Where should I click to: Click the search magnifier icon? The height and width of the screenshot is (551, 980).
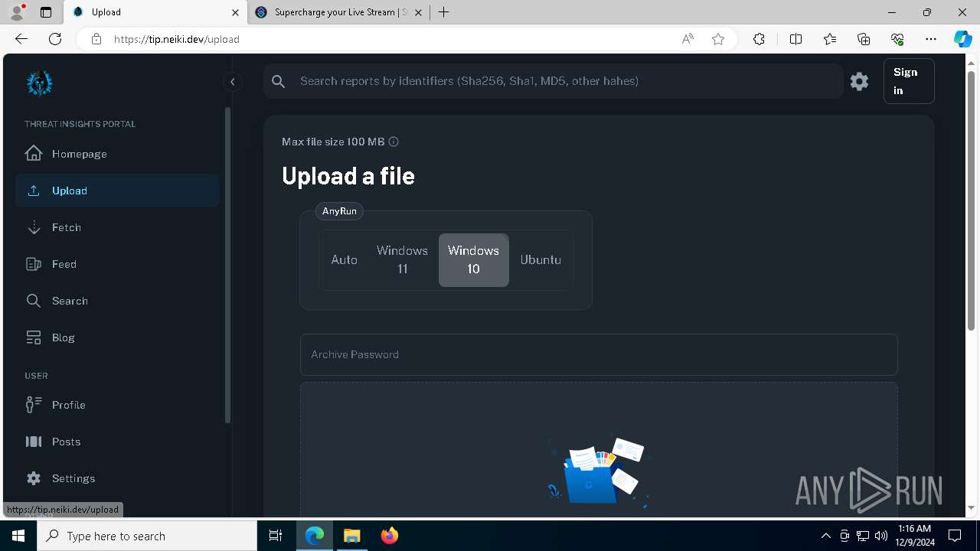[279, 81]
